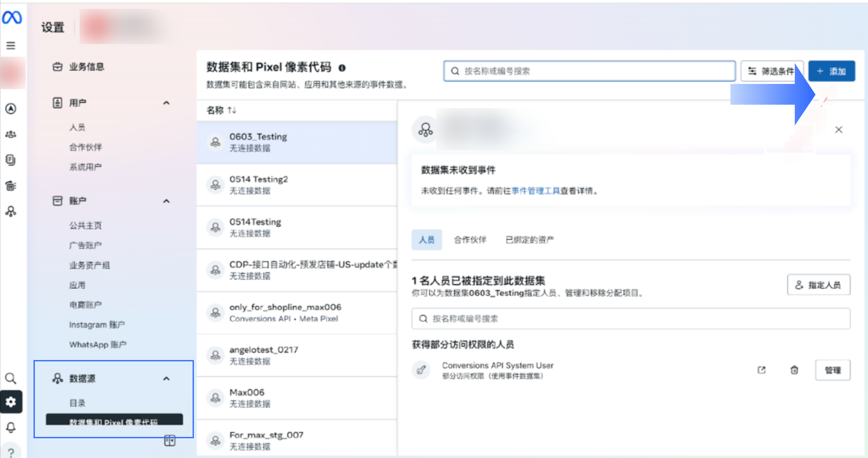
Task: Select the 0514 Testing2 dataset row
Action: tap(297, 185)
